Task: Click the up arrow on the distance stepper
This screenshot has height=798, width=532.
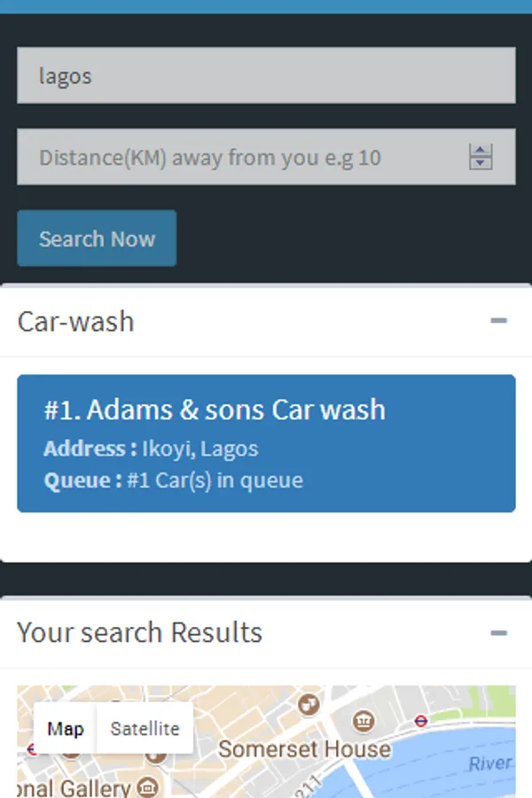Action: coord(480,151)
